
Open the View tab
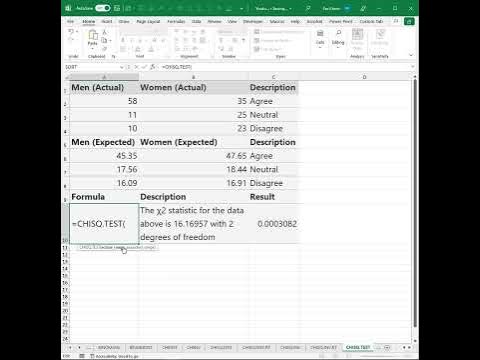232,21
